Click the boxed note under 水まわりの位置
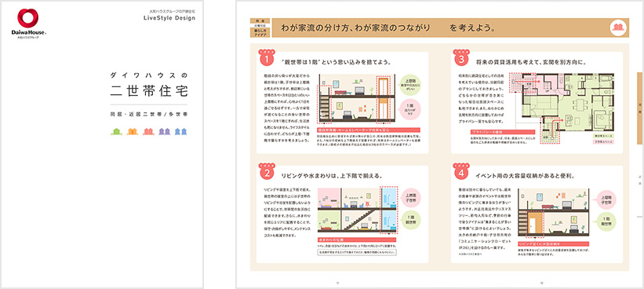The image size is (644, 289). tap(358, 252)
